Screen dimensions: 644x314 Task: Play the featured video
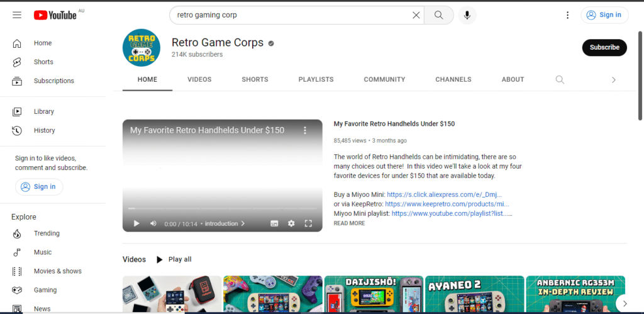pyautogui.click(x=136, y=223)
